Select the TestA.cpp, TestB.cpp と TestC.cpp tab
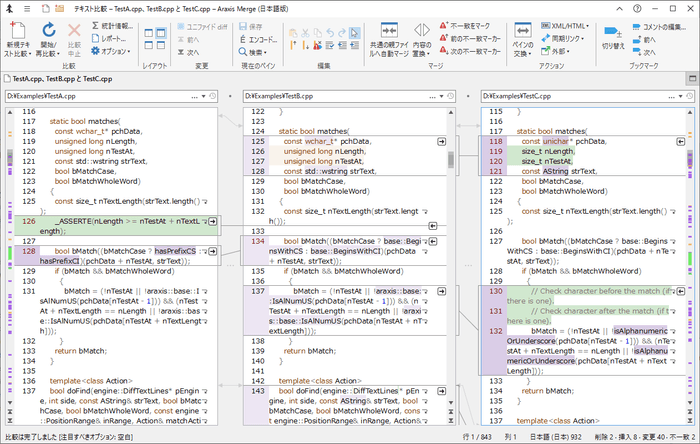This screenshot has height=444, width=700. pos(62,77)
